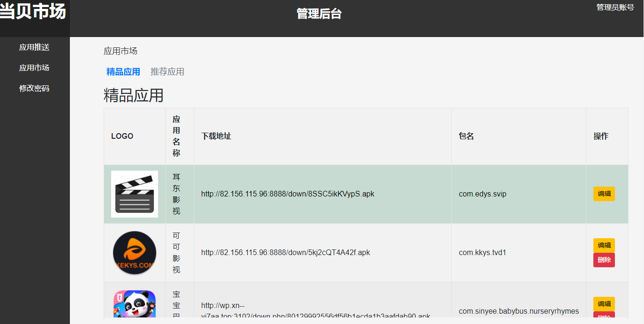Open the 修改密码 page from sidebar
Screen dimensions: 644x324
click(33, 88)
